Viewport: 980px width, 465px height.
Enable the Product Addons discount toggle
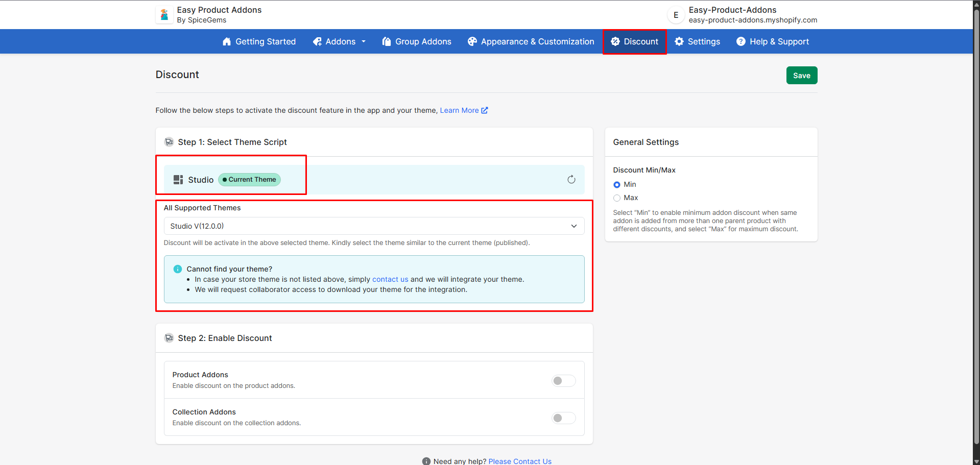[563, 381]
